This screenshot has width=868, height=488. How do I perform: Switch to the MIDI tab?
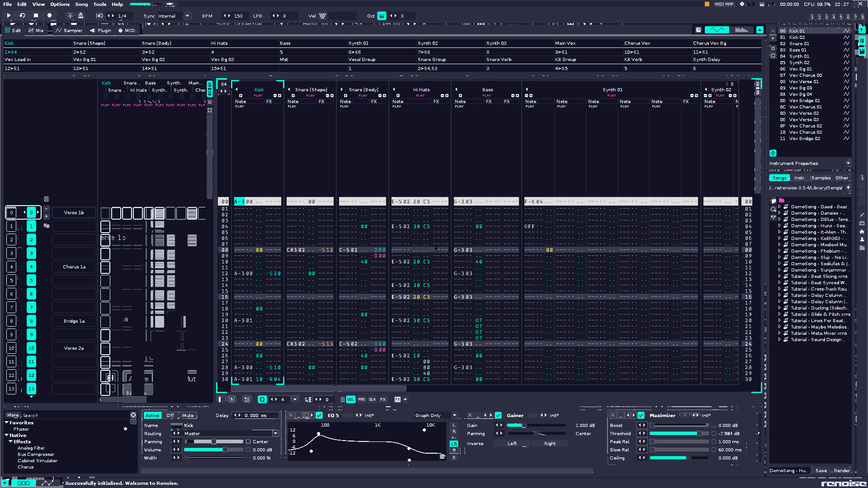pos(127,30)
